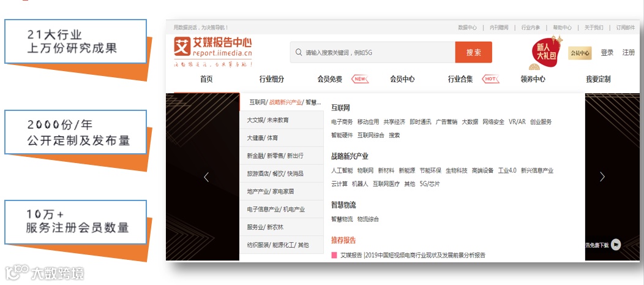Click the 物联网 sub-category link
644x285 pixels.
pyautogui.click(x=365, y=170)
